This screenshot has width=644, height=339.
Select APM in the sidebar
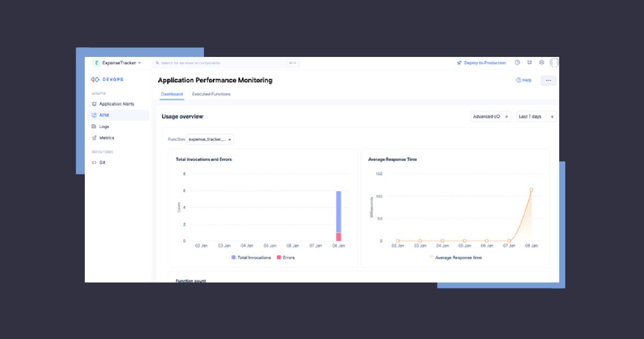(118, 115)
